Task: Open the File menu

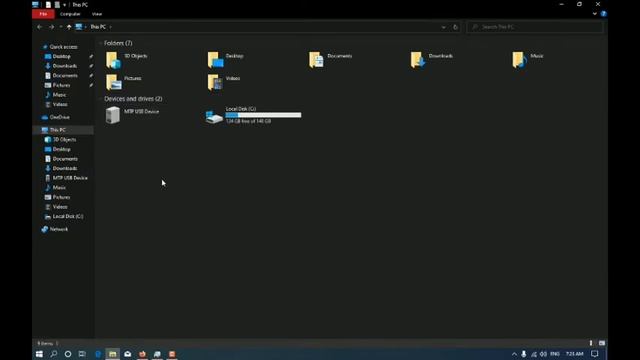Action: coord(43,14)
